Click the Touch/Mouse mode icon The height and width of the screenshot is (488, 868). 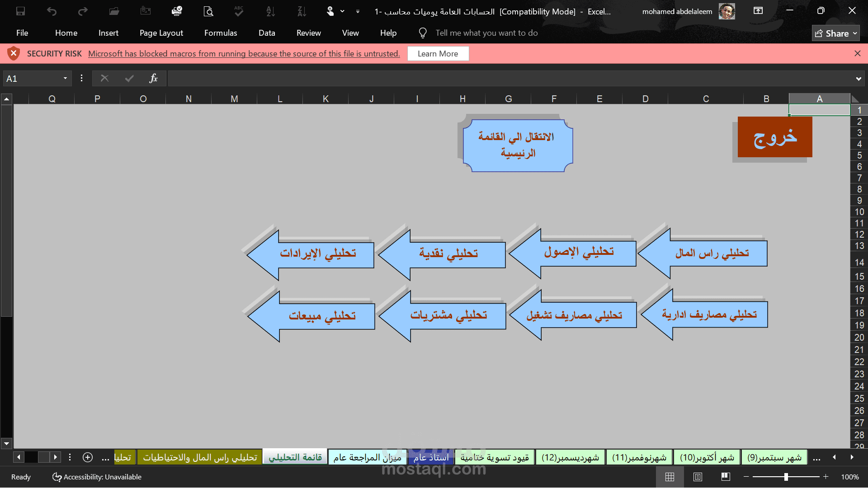click(x=330, y=11)
